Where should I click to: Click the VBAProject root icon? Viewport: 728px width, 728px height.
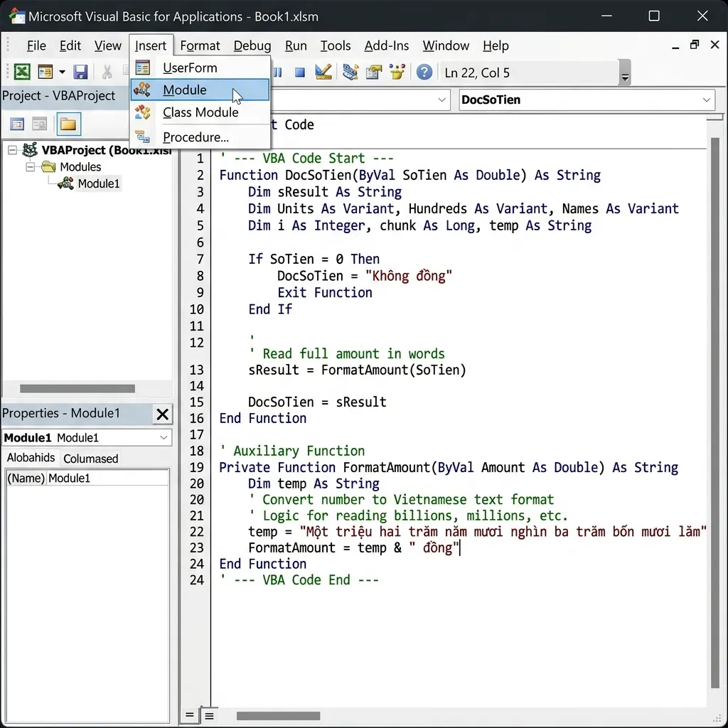coord(30,150)
